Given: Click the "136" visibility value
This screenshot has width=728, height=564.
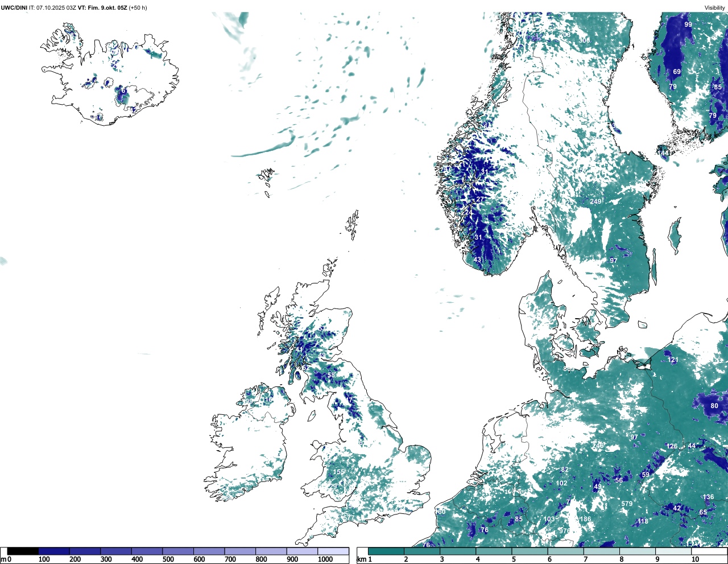Looking at the screenshot, I should [x=708, y=497].
